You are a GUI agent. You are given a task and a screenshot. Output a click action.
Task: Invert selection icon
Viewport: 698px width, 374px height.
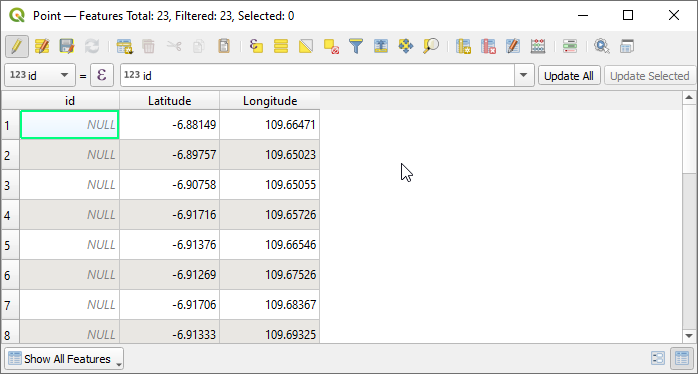pyautogui.click(x=306, y=46)
